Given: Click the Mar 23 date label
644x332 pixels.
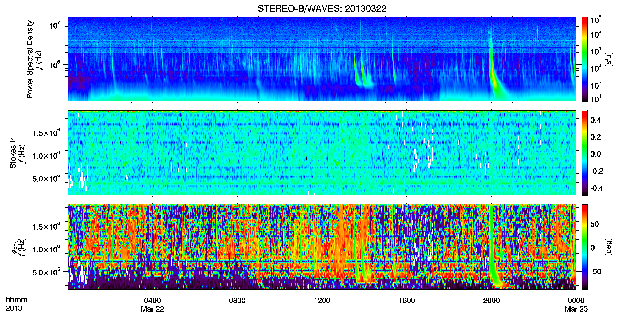Looking at the screenshot, I should (576, 309).
